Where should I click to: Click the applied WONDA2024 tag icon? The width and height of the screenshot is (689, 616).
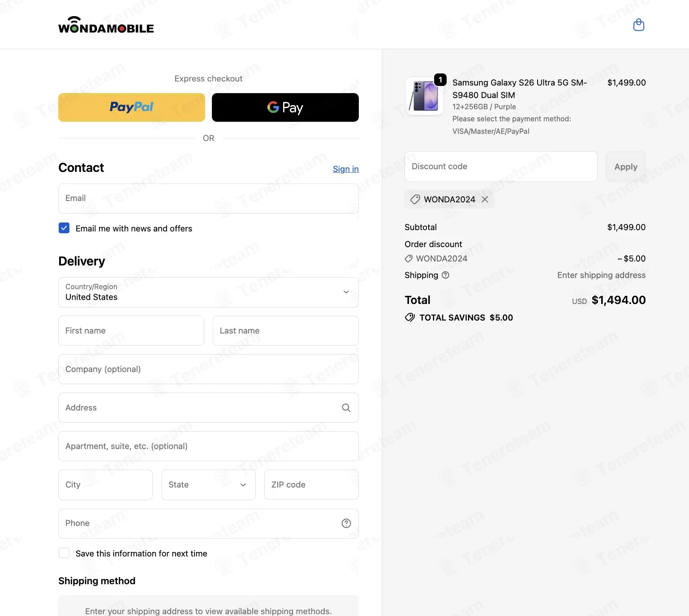tap(415, 199)
